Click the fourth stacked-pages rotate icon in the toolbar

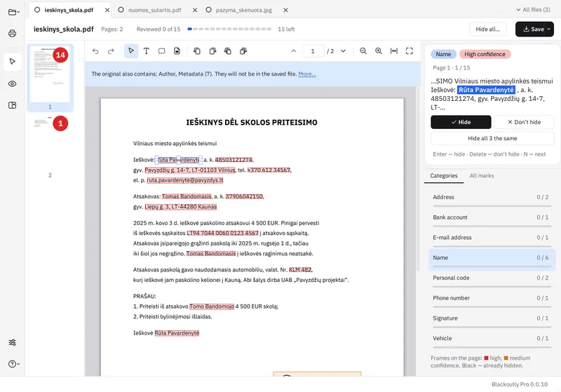point(243,51)
